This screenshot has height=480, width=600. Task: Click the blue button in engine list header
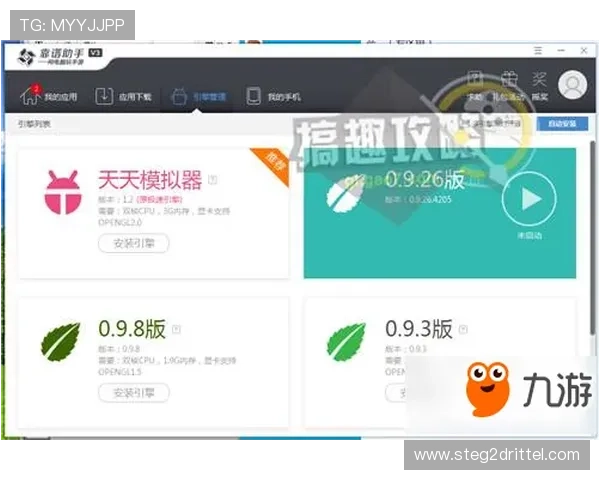point(562,124)
